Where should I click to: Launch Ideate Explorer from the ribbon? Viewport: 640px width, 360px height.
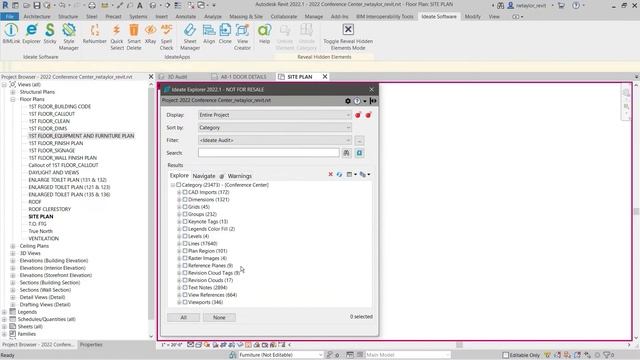pos(31,33)
